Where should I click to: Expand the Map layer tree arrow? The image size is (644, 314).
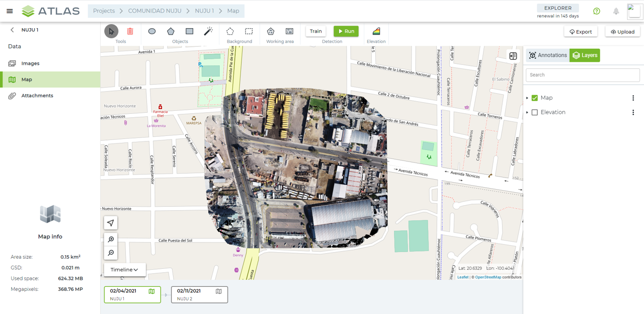[x=527, y=98]
